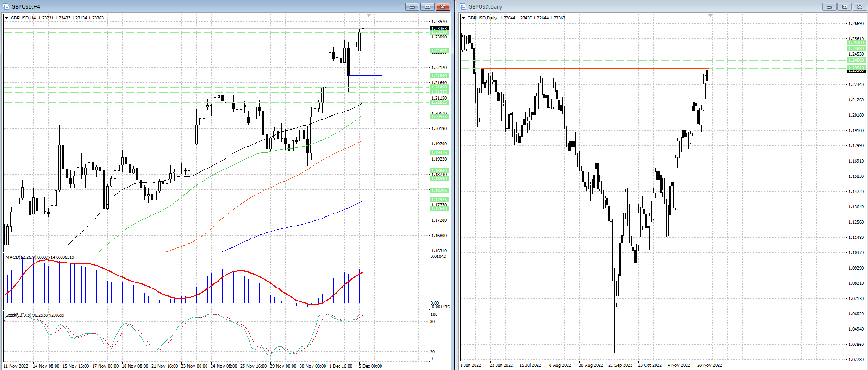This screenshot has width=868, height=370.
Task: Click the 15 Jul 2022 date label
Action: (x=530, y=365)
